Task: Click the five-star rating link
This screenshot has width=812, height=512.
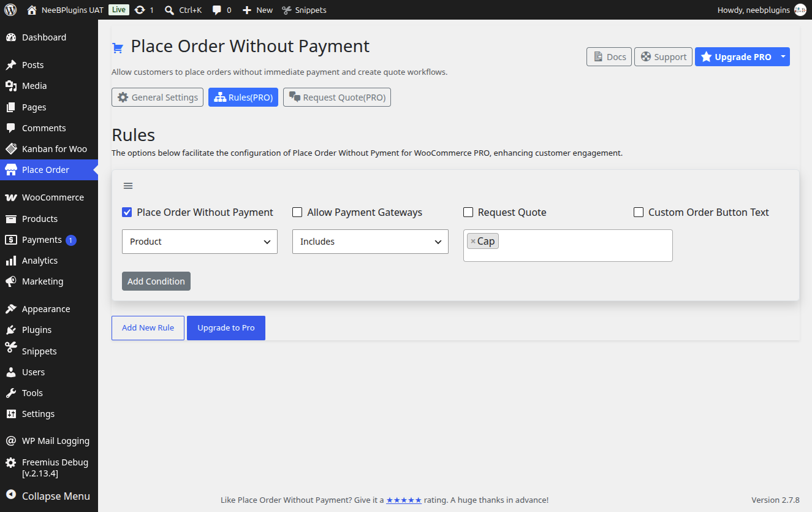Action: pyautogui.click(x=404, y=500)
